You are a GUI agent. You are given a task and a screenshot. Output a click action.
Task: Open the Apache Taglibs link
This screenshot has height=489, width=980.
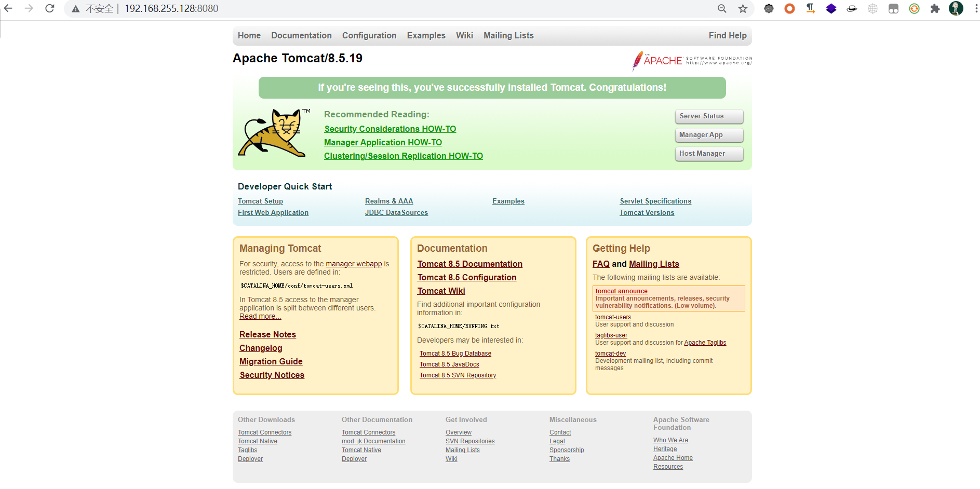(705, 343)
